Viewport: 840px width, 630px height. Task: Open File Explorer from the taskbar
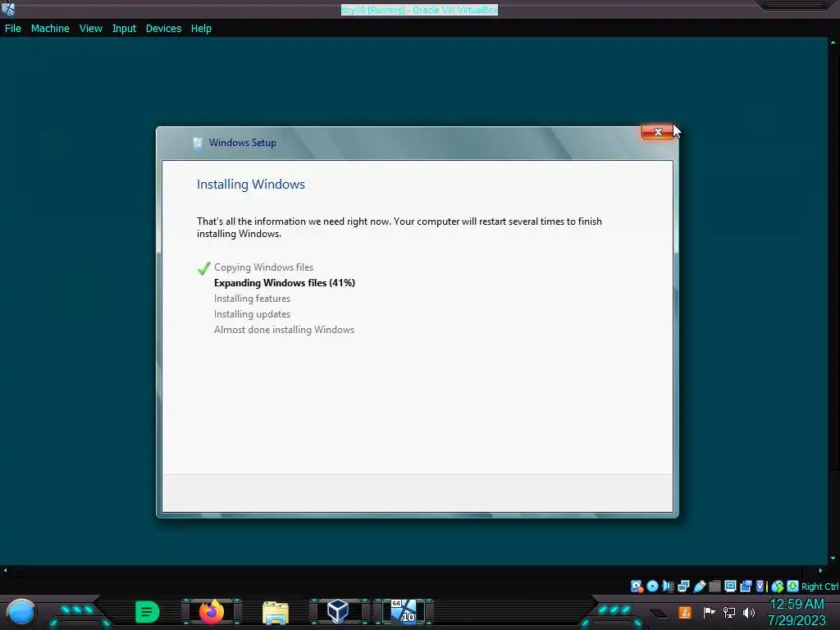[x=276, y=612]
